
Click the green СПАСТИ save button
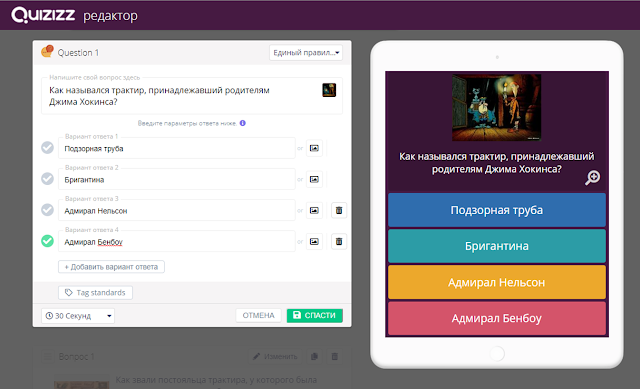click(x=315, y=315)
